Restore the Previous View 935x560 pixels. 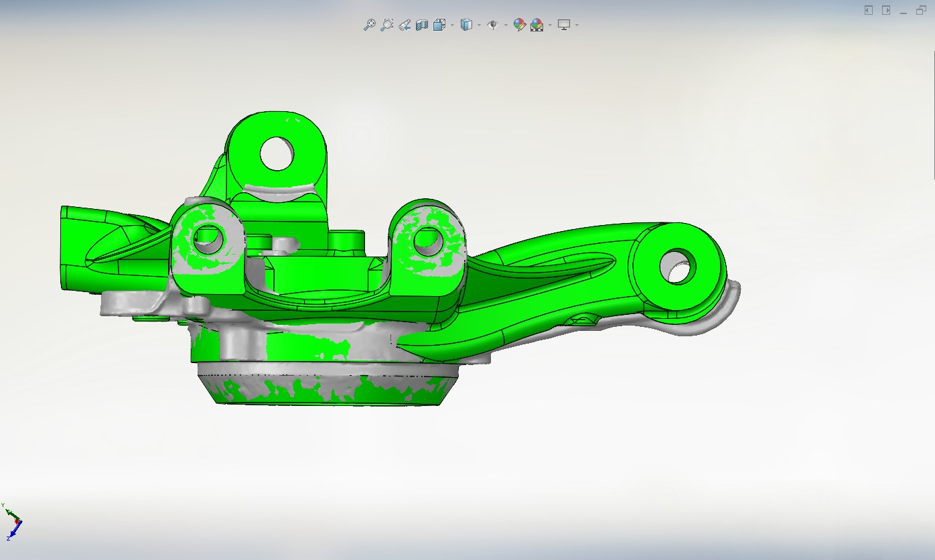click(x=405, y=25)
